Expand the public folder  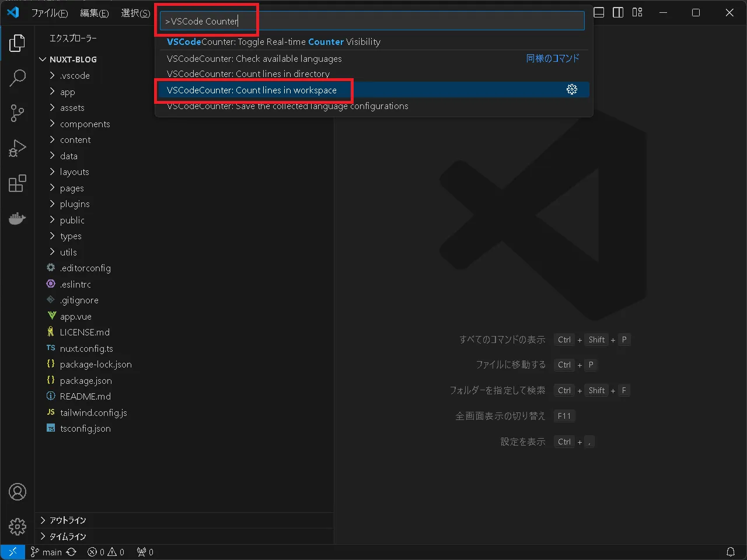coord(184,220)
